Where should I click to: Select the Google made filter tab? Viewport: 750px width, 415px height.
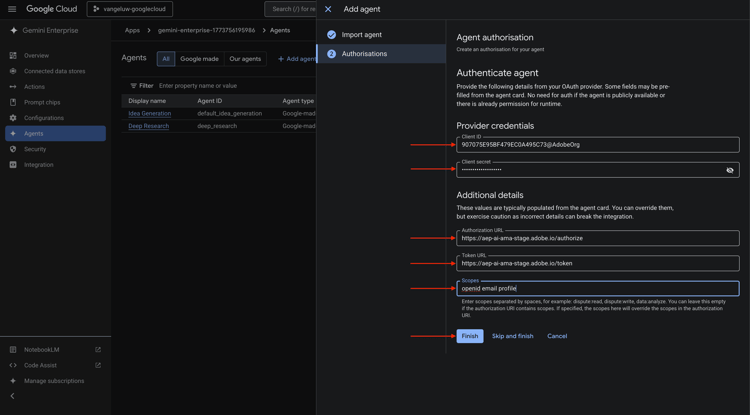click(199, 59)
